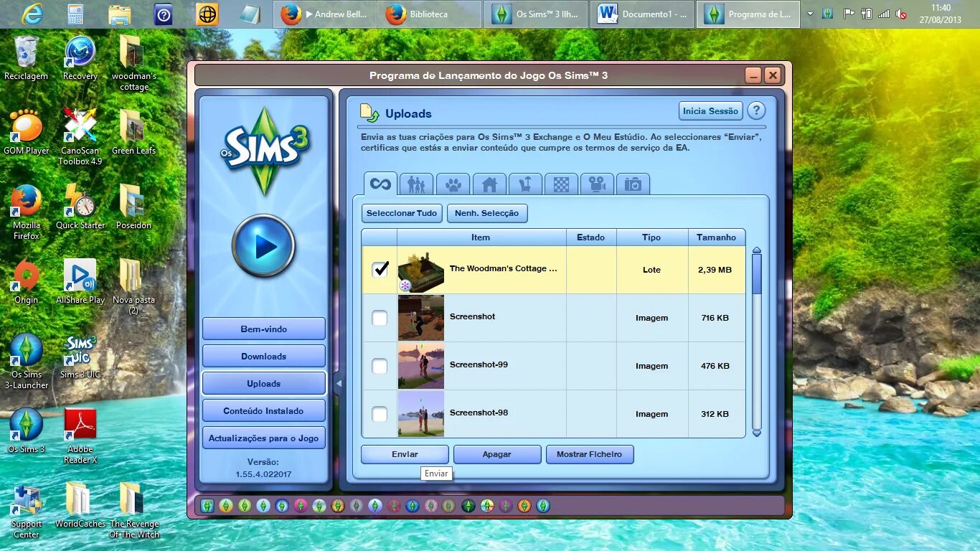Show hidden system tray icons arrow

(810, 14)
